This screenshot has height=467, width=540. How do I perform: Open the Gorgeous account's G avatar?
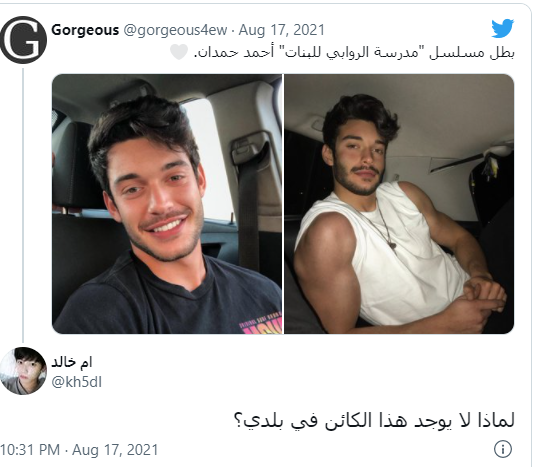pos(23,40)
